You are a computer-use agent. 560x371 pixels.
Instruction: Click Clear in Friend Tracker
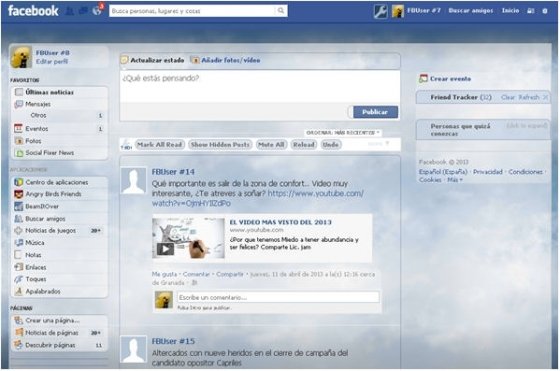click(x=508, y=97)
